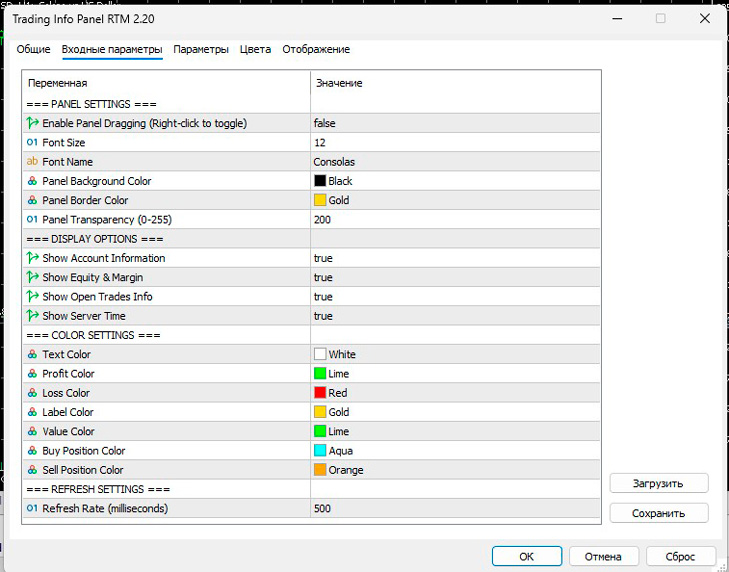Click the color icon beside Panel Background Color
729x572 pixels.
33,181
